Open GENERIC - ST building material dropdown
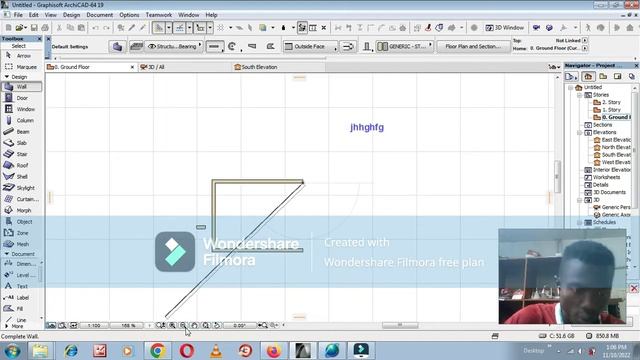The image size is (640, 360). 405,47
